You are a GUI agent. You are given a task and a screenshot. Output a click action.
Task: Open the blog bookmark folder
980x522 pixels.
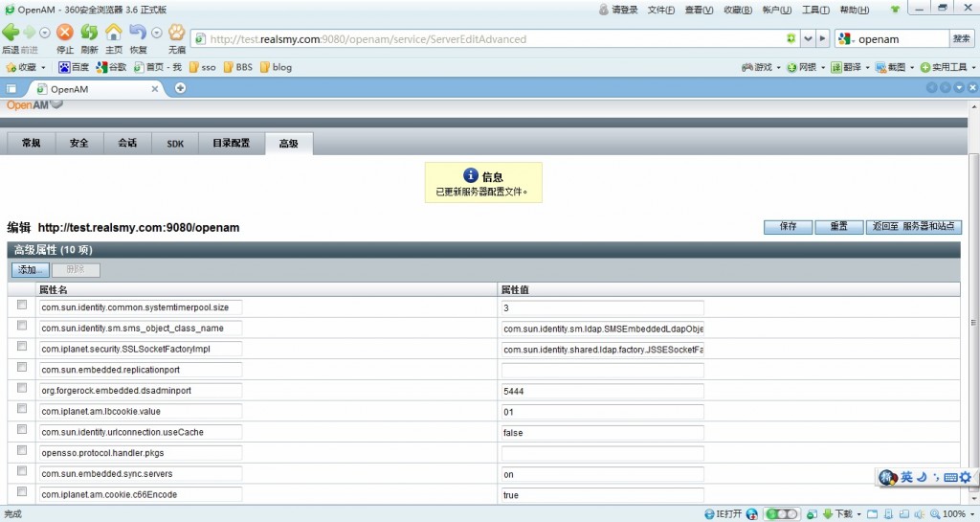click(x=277, y=67)
